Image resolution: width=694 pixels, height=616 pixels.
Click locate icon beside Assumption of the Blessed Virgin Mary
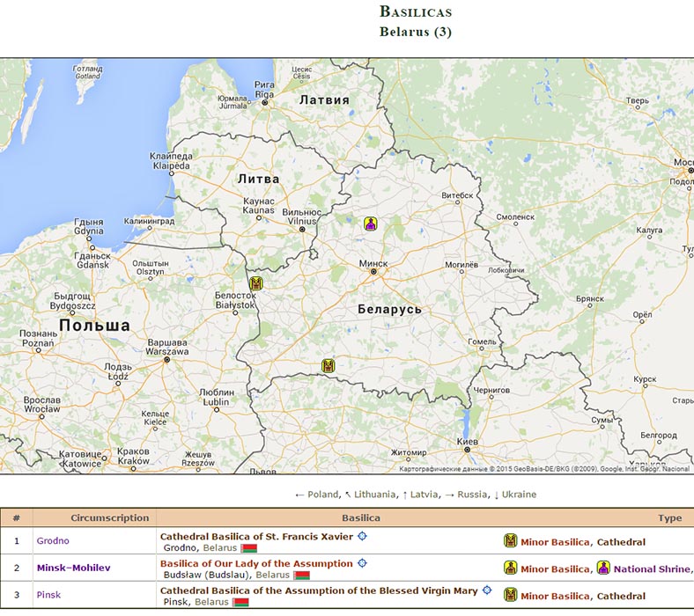pos(486,590)
